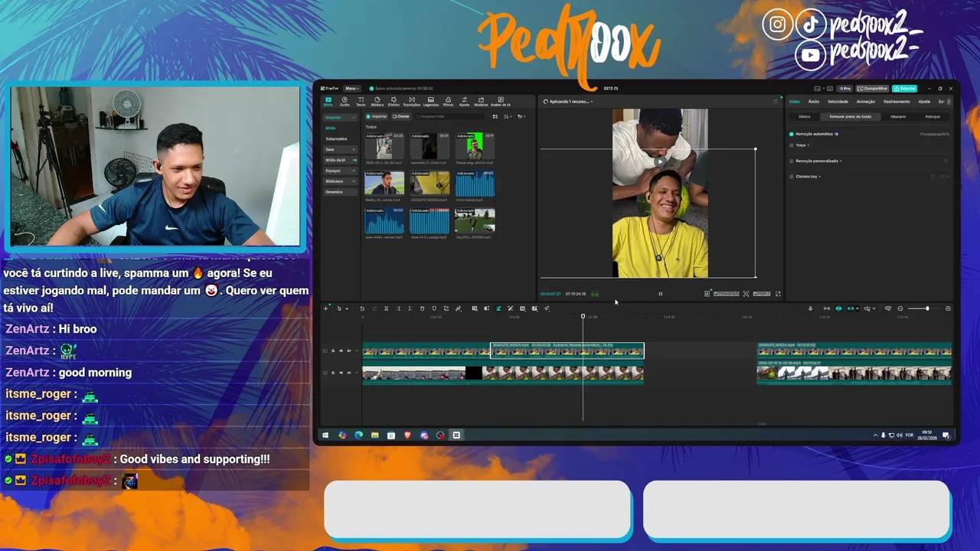This screenshot has height=551, width=980.
Task: Open the Stickers library
Action: point(377,102)
